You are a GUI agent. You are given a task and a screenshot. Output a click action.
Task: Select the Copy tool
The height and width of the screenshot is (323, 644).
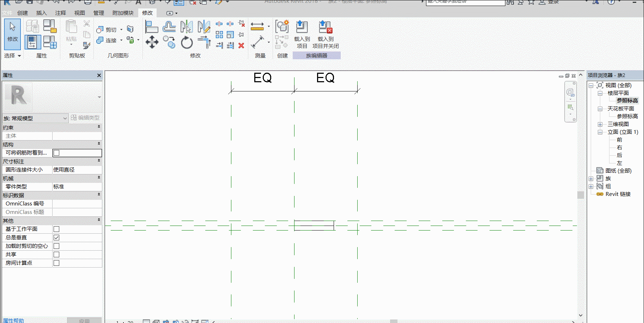pos(169,42)
